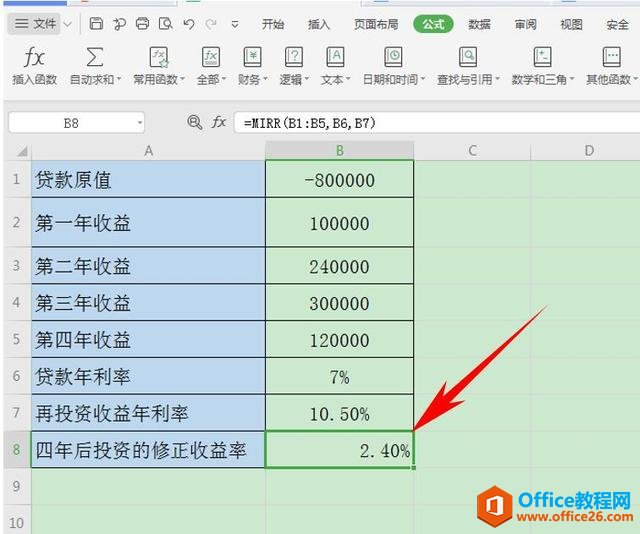
Task: Click the Undo arrow icon
Action: (x=189, y=24)
